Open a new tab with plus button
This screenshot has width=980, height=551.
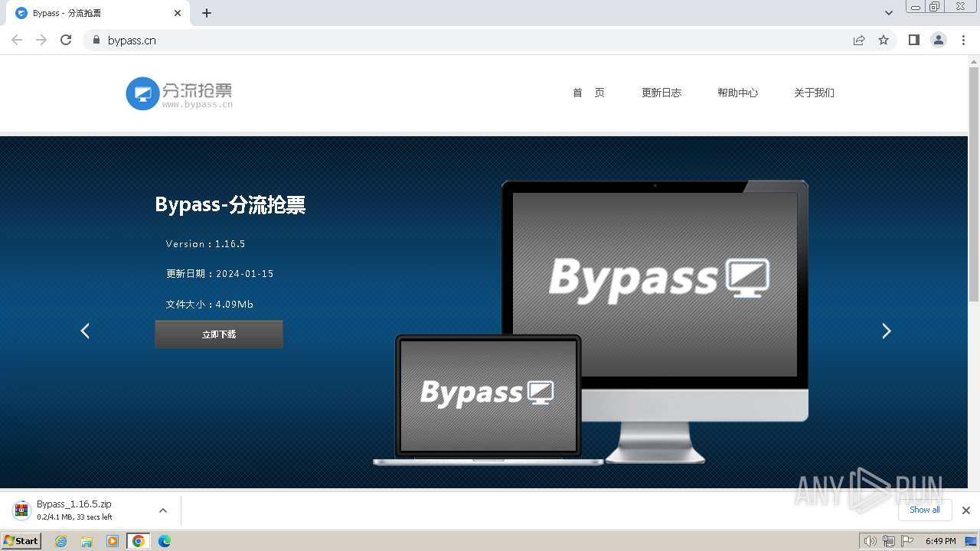(x=207, y=13)
